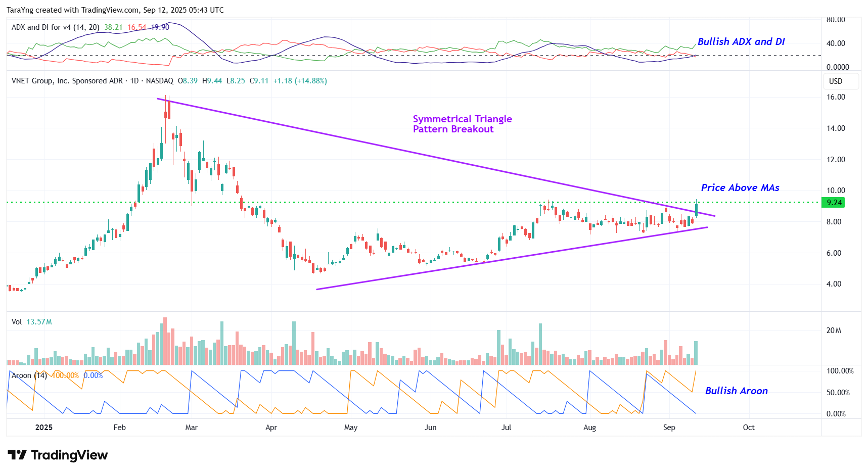
Task: Click the Feb label on time axis
Action: [119, 428]
